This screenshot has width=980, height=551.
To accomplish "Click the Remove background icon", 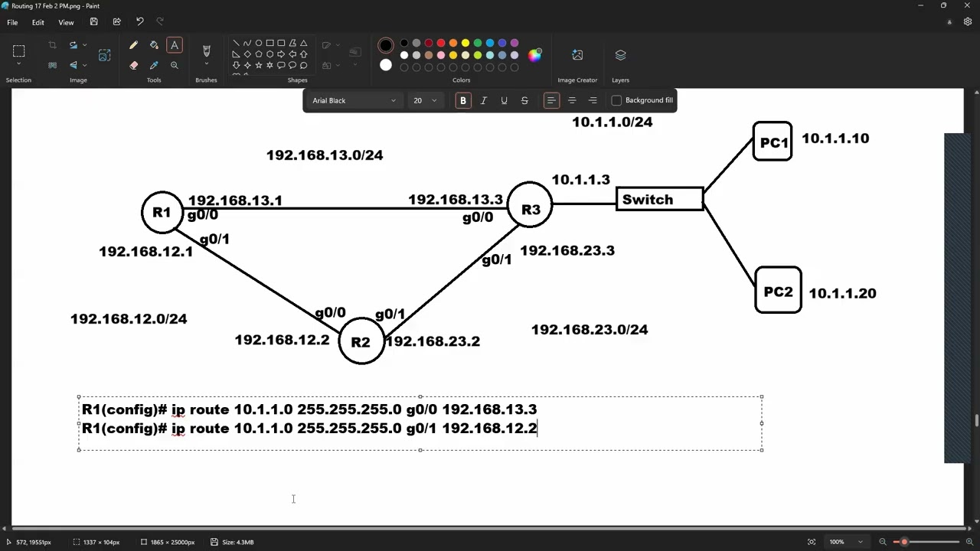I will point(52,66).
